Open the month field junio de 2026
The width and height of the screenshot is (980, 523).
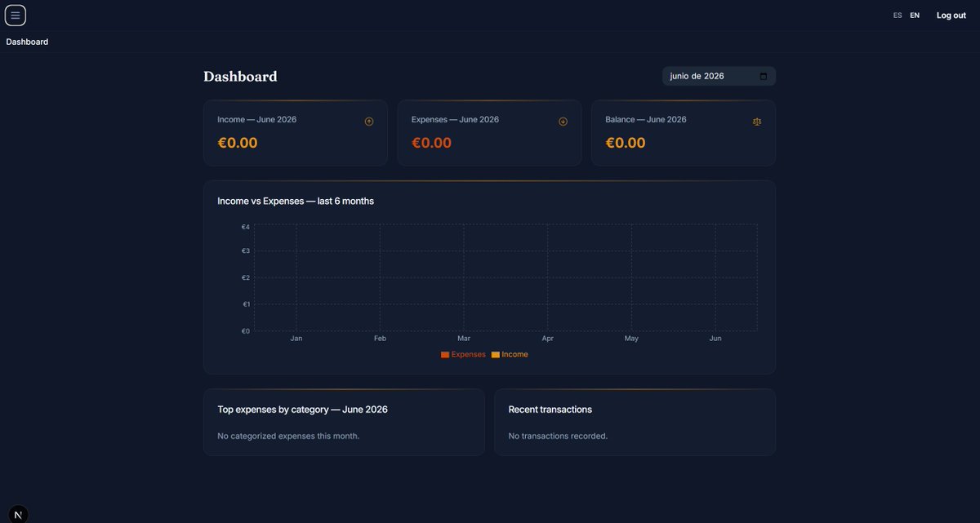pyautogui.click(x=719, y=76)
